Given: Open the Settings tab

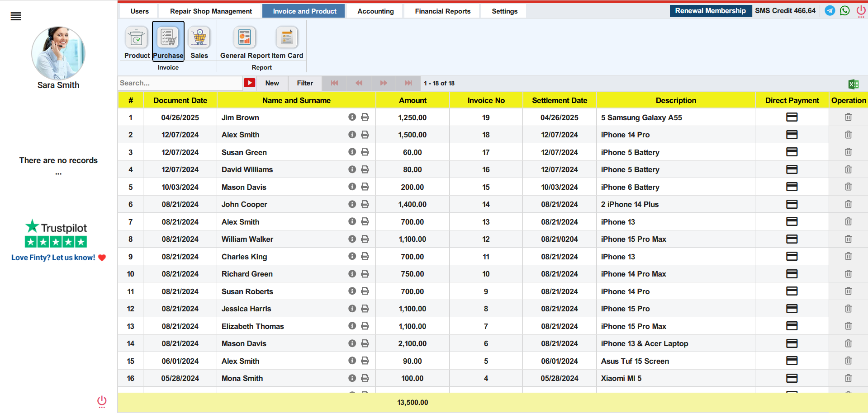Looking at the screenshot, I should [x=504, y=11].
